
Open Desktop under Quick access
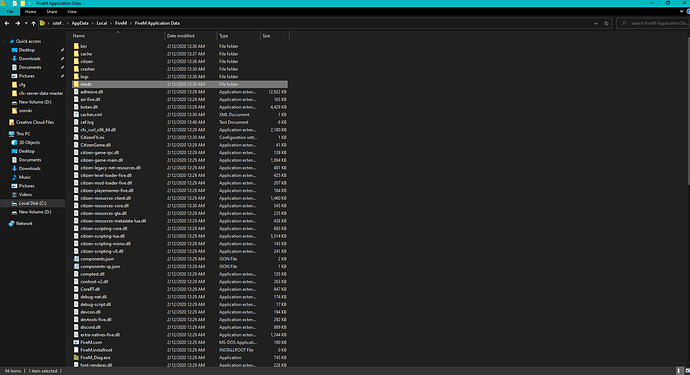point(26,50)
